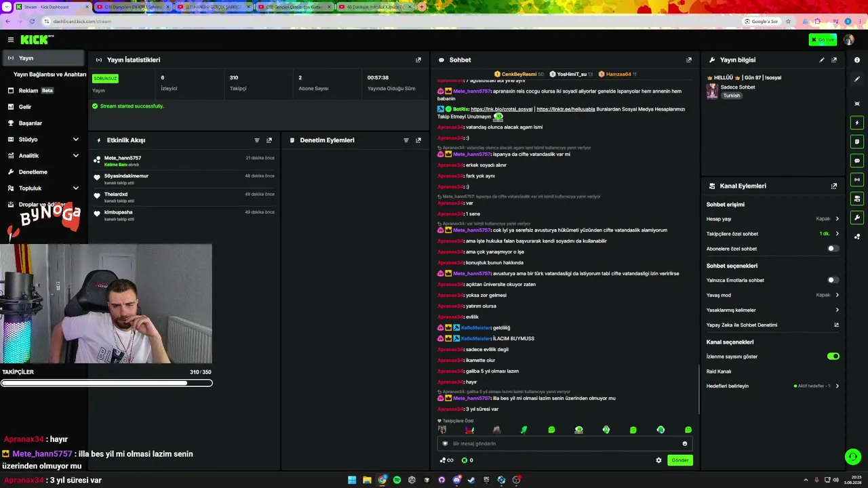Click inside the Bir mesaj gönderin field
Viewport: 868px width, 488px height.
[564, 444]
